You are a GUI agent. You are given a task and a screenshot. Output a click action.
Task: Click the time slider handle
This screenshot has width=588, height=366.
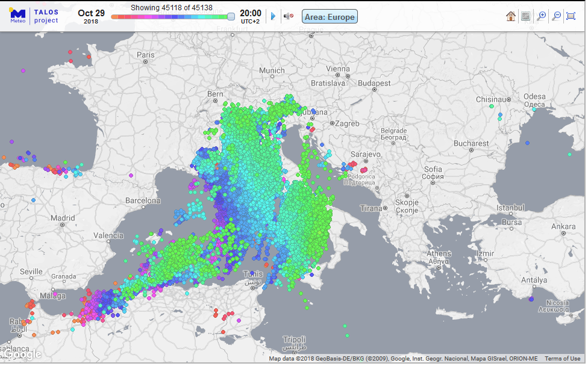pos(231,16)
